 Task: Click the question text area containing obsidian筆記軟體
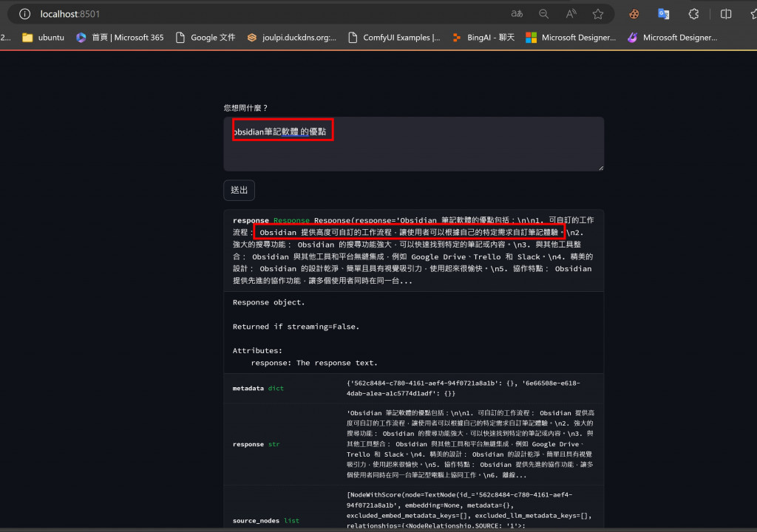(414, 144)
